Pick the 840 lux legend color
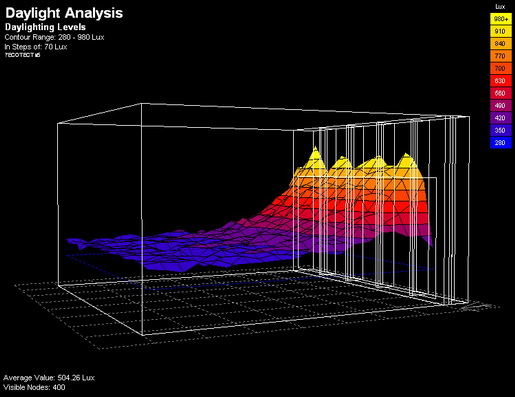 [x=501, y=44]
